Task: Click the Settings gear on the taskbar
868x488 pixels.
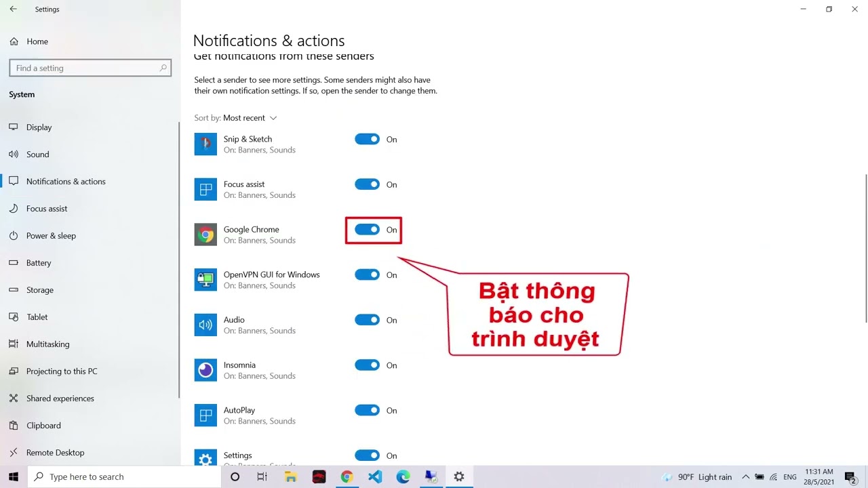Action: tap(459, 476)
